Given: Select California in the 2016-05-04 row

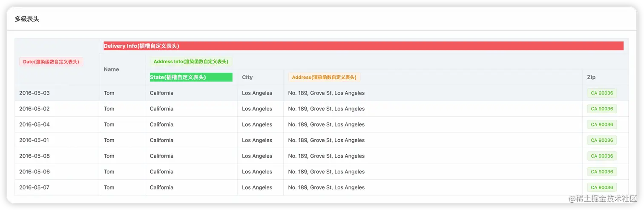Looking at the screenshot, I should [161, 124].
